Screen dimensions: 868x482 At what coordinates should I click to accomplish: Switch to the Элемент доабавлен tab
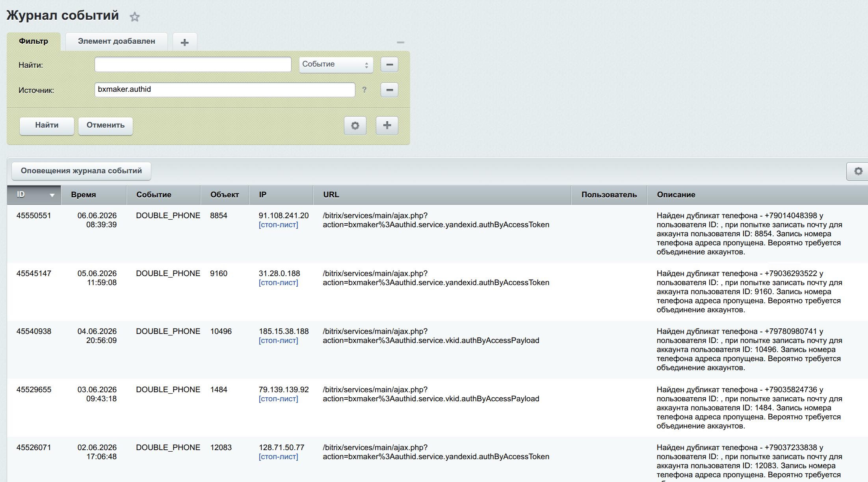(x=117, y=41)
